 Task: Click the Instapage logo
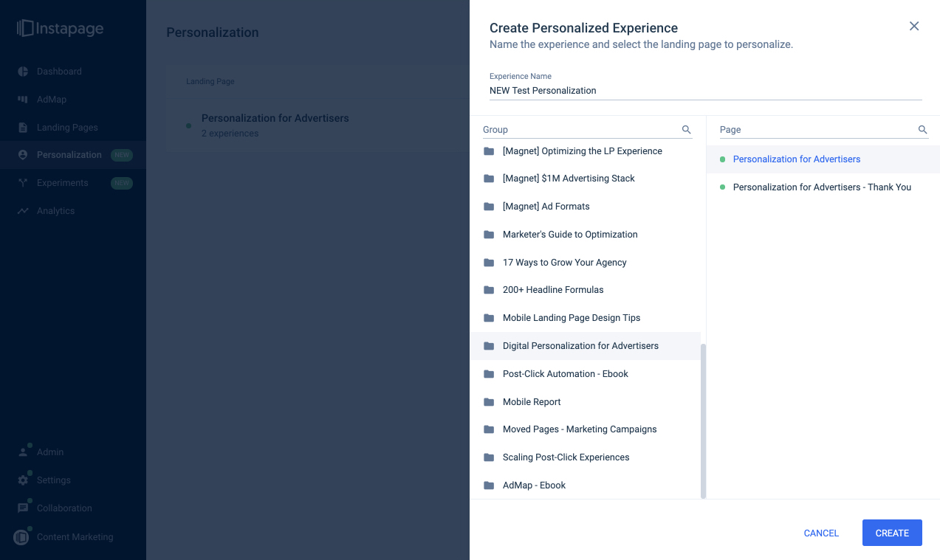coord(58,28)
